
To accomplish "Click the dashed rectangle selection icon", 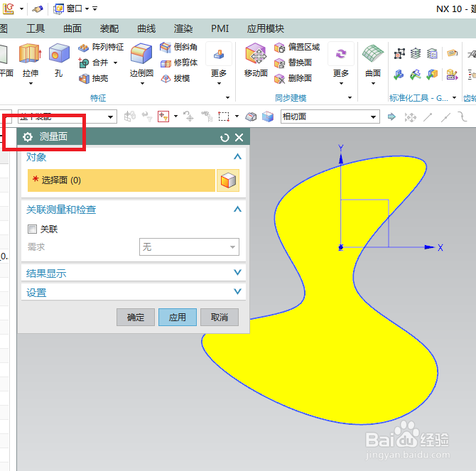I will pos(224,117).
